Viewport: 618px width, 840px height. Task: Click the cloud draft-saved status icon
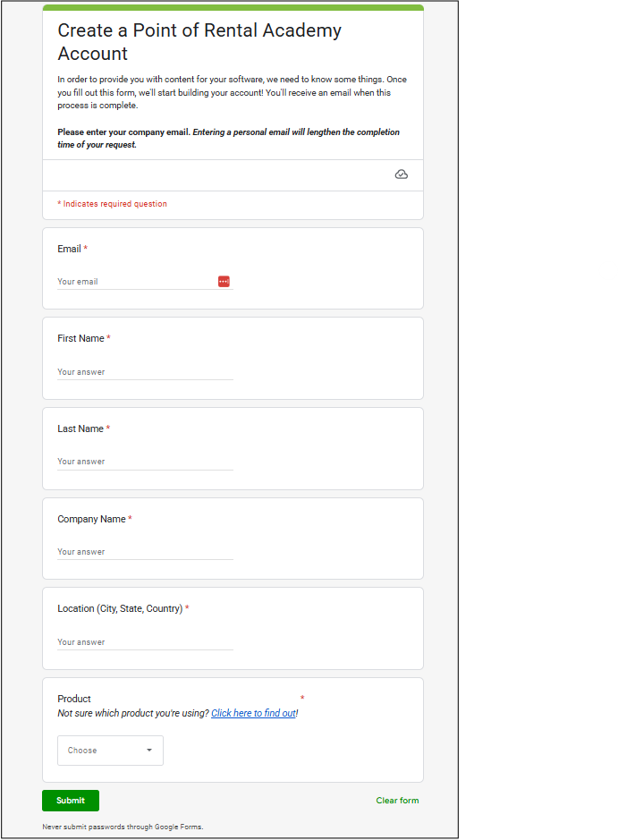(x=402, y=174)
